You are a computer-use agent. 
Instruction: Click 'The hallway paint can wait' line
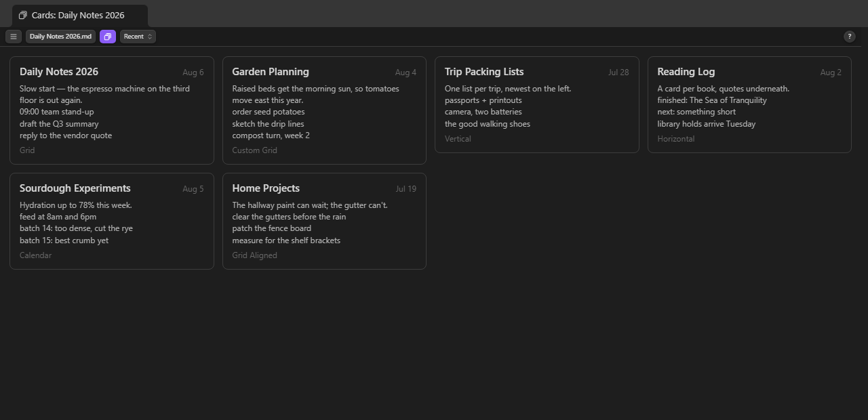click(x=310, y=205)
